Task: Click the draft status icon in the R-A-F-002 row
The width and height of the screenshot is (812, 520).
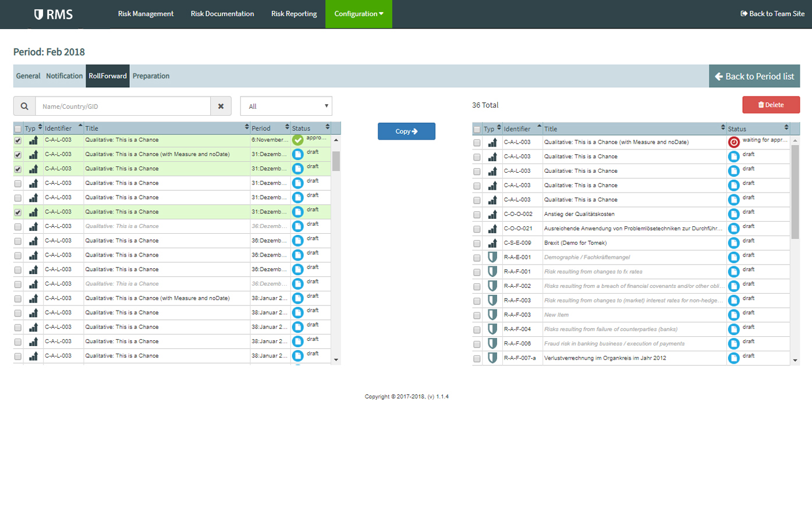Action: tap(734, 286)
